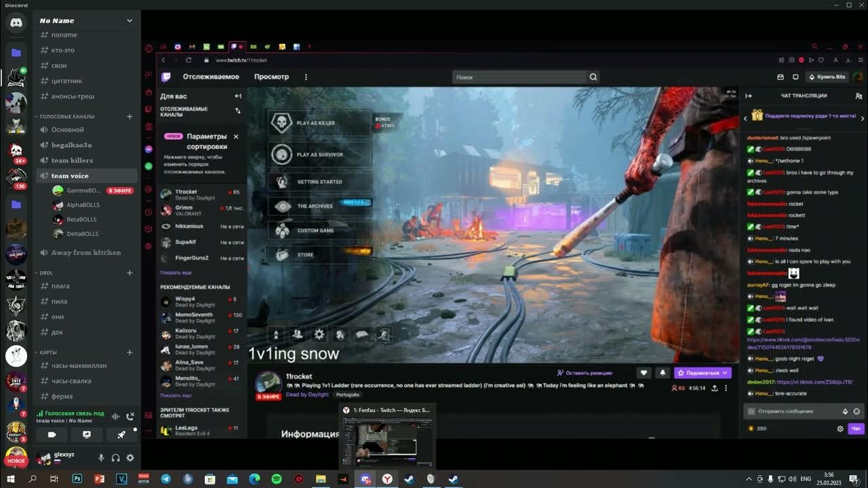Click Оставить реакцию button

coord(585,373)
